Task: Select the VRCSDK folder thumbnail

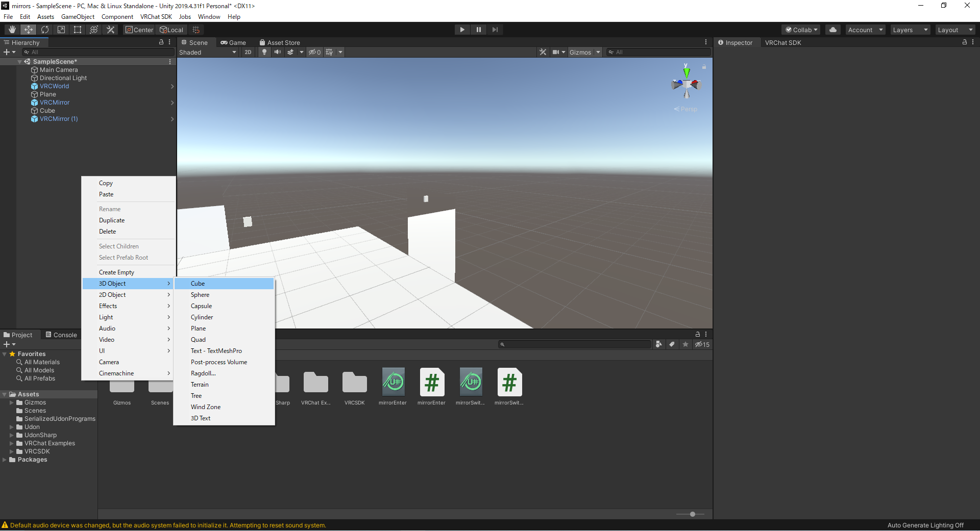Action: (355, 387)
